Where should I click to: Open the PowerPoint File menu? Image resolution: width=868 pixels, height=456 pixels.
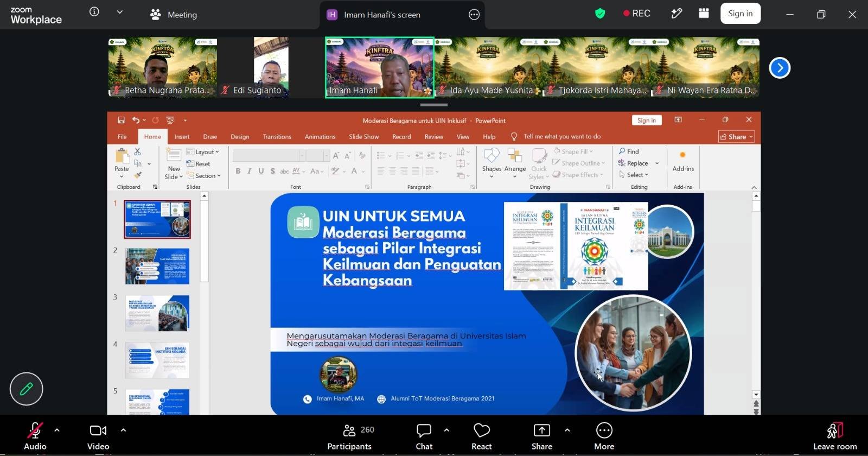point(122,137)
